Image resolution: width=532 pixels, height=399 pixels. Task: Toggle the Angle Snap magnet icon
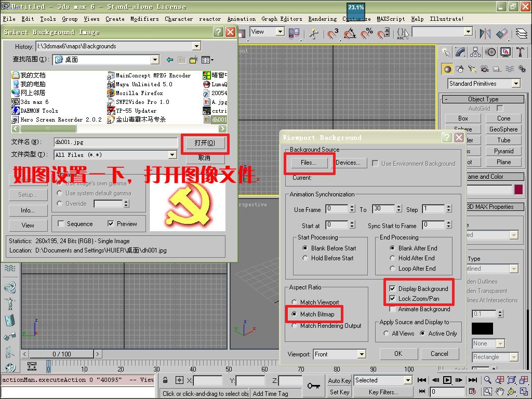350,34
